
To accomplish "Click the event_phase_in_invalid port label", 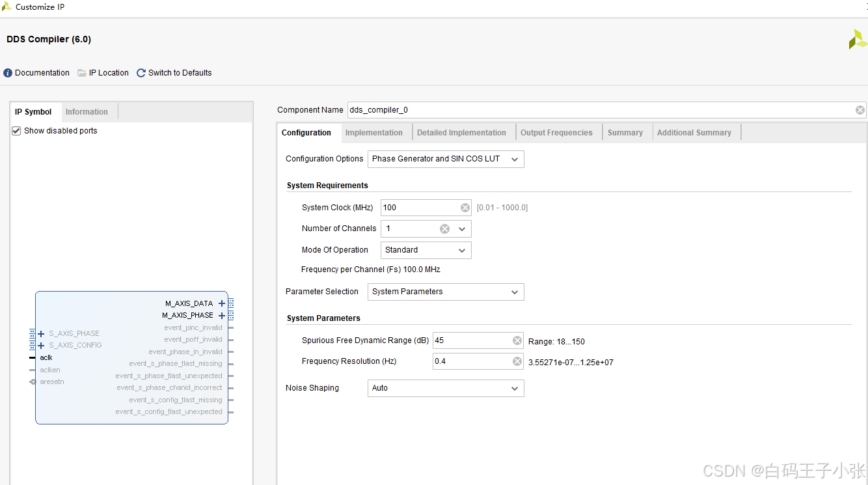I will [x=185, y=352].
